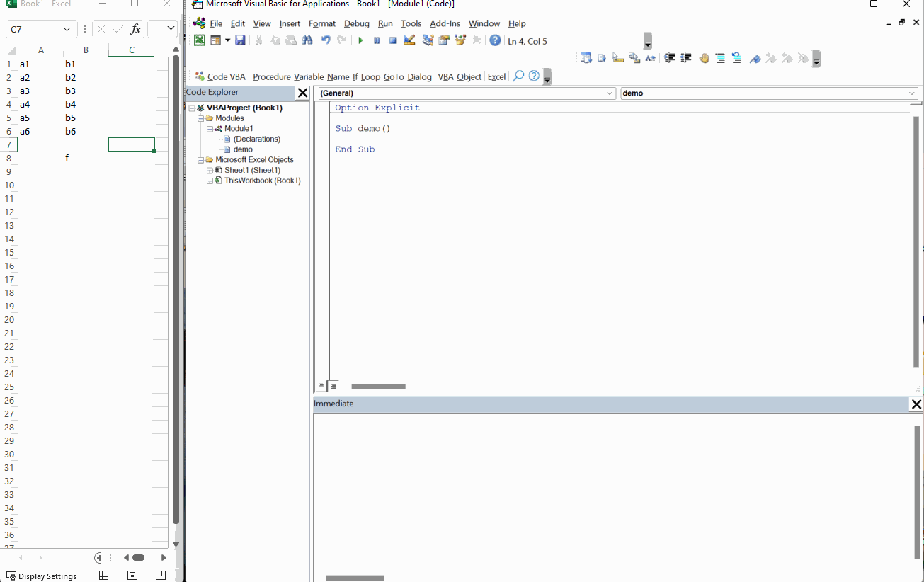Image resolution: width=924 pixels, height=582 pixels.
Task: Click List Constants icon in Edit toolbar
Action: 602,58
